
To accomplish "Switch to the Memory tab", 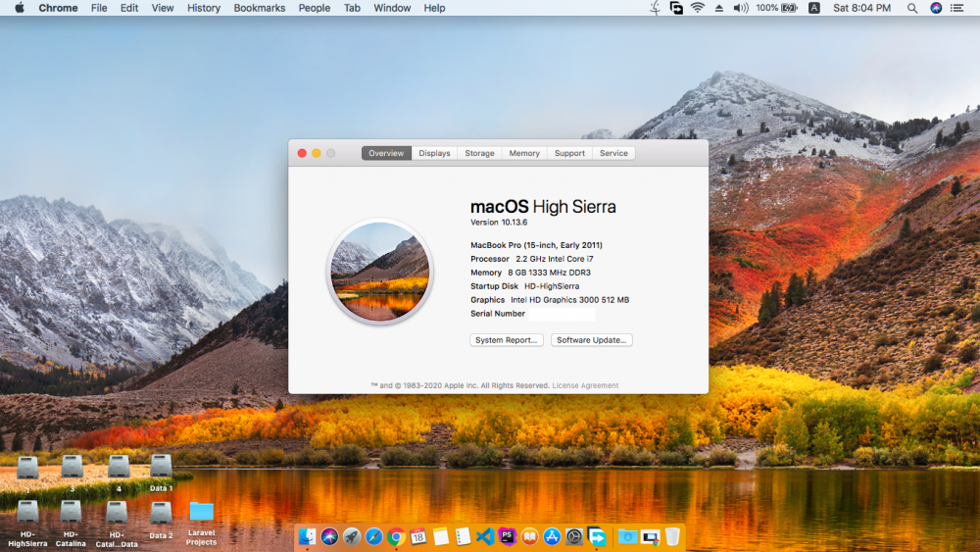I will coord(524,153).
